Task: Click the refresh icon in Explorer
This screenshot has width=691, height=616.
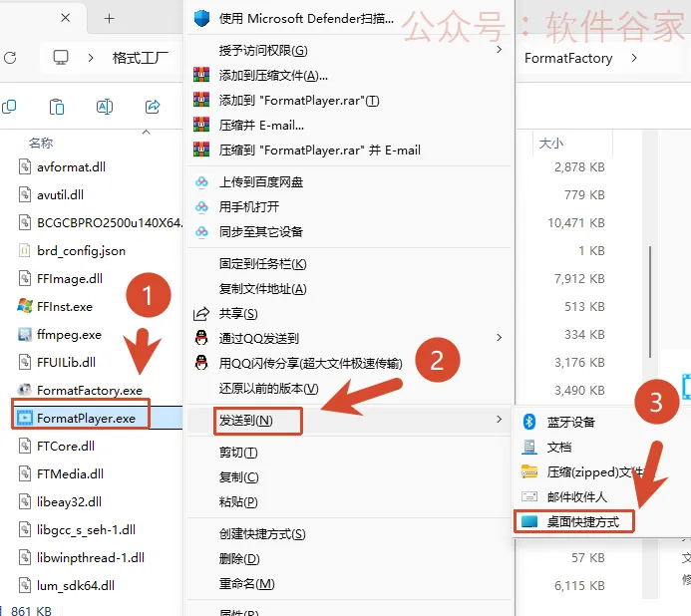Action: tap(10, 58)
